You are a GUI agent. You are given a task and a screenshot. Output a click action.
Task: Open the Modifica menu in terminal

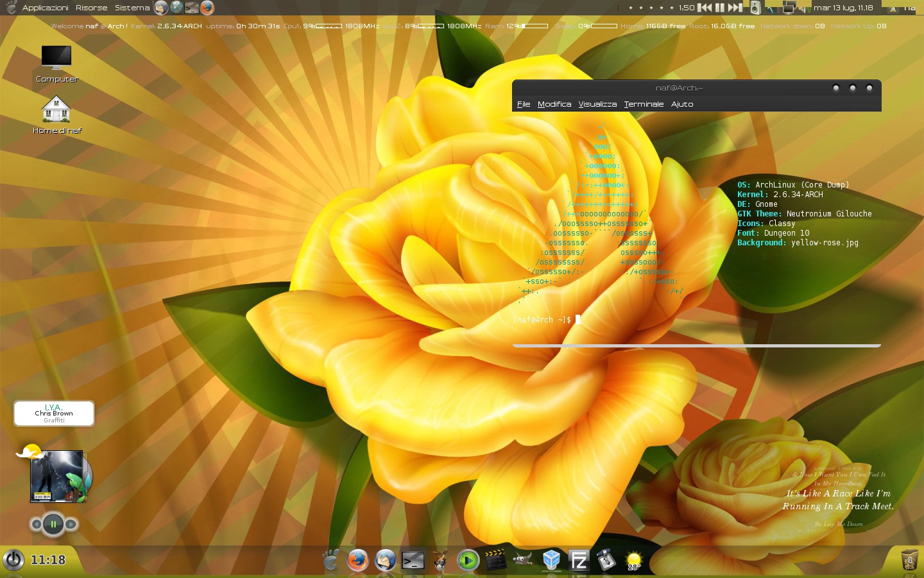point(554,104)
